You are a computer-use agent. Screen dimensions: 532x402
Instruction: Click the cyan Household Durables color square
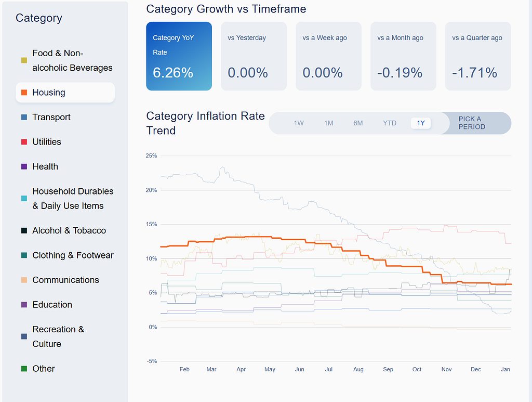coord(24,199)
